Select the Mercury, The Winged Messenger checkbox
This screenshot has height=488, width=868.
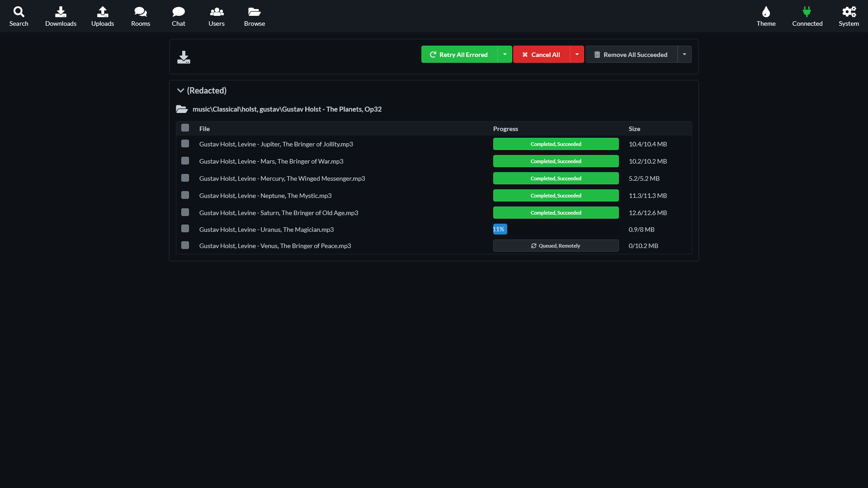click(185, 178)
